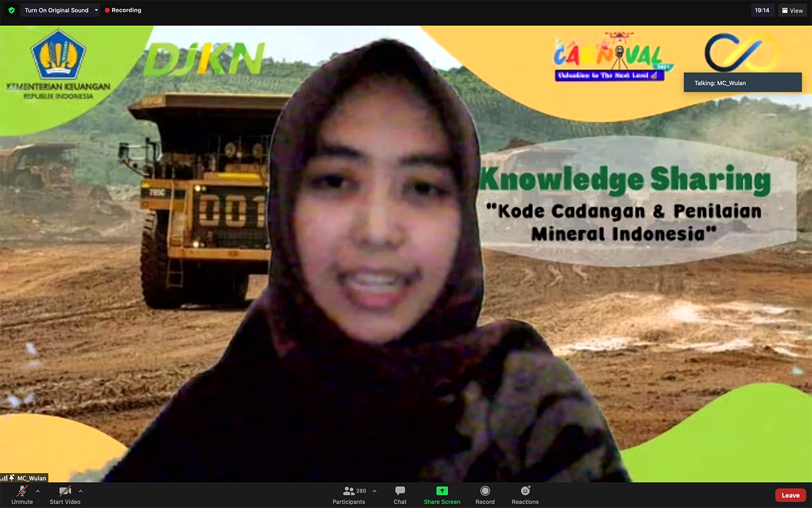812x508 pixels.
Task: Expand video options chevron beside Start Video
Action: (x=81, y=491)
